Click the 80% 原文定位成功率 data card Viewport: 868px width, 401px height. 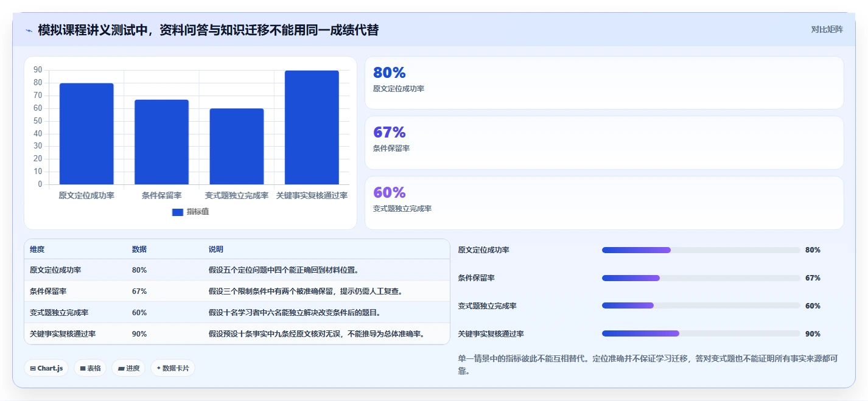[x=604, y=83]
